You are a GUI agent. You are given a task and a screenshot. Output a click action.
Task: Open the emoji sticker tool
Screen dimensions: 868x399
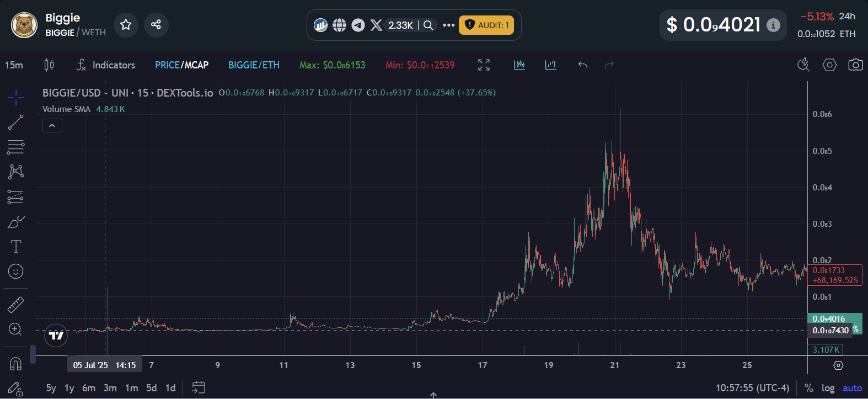pyautogui.click(x=15, y=271)
